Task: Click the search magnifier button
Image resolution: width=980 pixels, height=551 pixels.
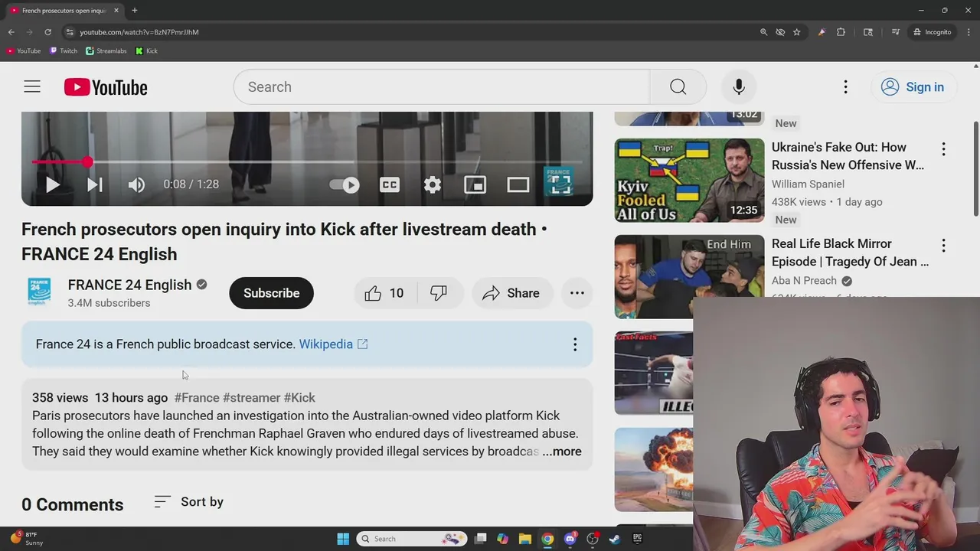Action: (x=678, y=87)
